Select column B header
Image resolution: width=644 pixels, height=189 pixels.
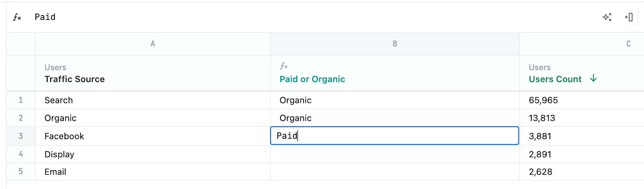click(394, 44)
